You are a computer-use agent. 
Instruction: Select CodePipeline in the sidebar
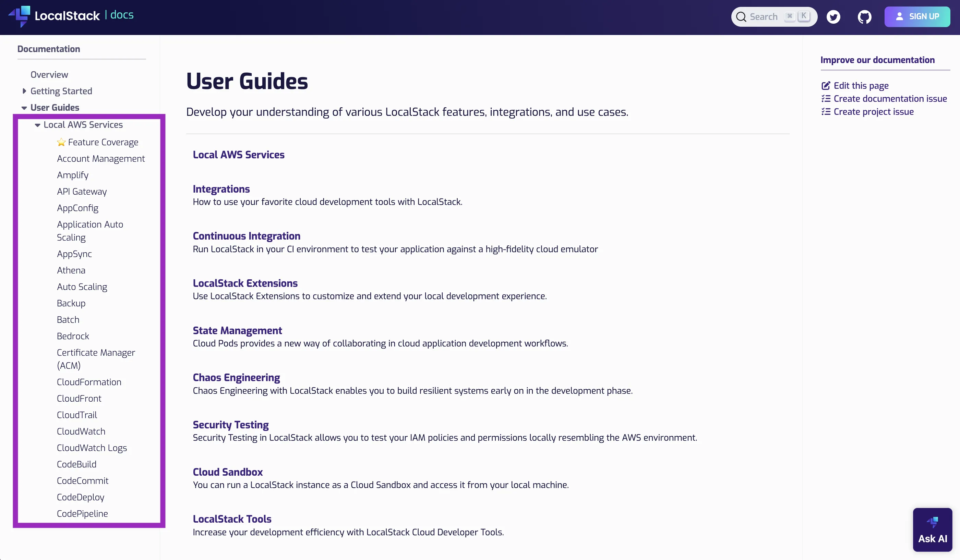coord(82,513)
